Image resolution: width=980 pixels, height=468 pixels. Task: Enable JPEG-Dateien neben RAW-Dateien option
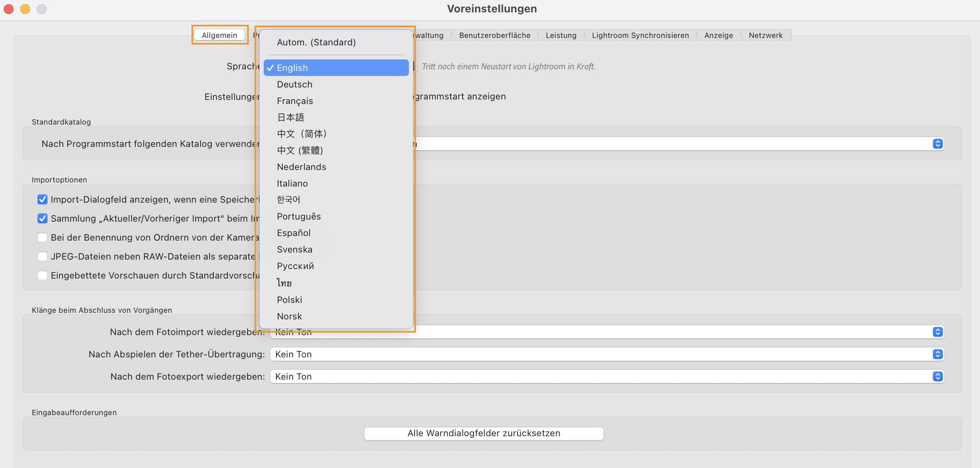43,256
